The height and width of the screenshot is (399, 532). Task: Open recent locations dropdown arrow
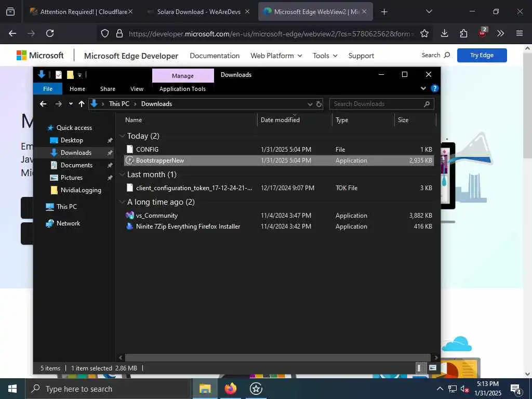point(71,104)
